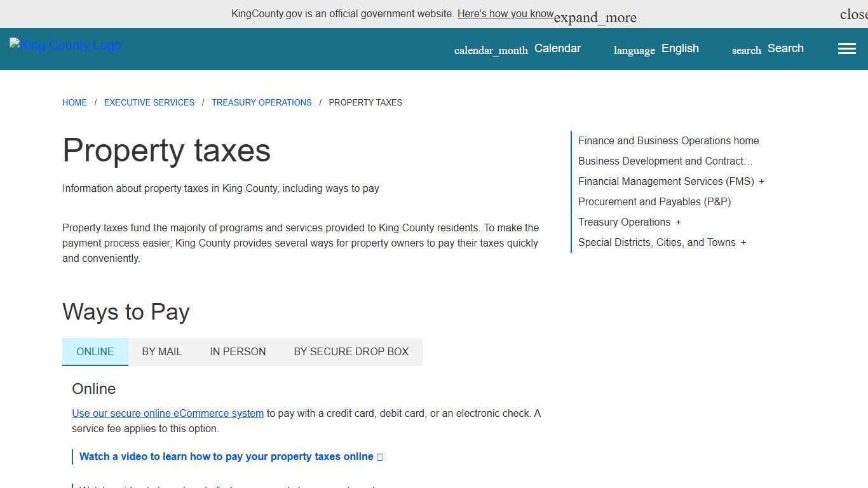868x488 pixels.
Task: Select the IN PERSON payment tab
Action: (238, 351)
